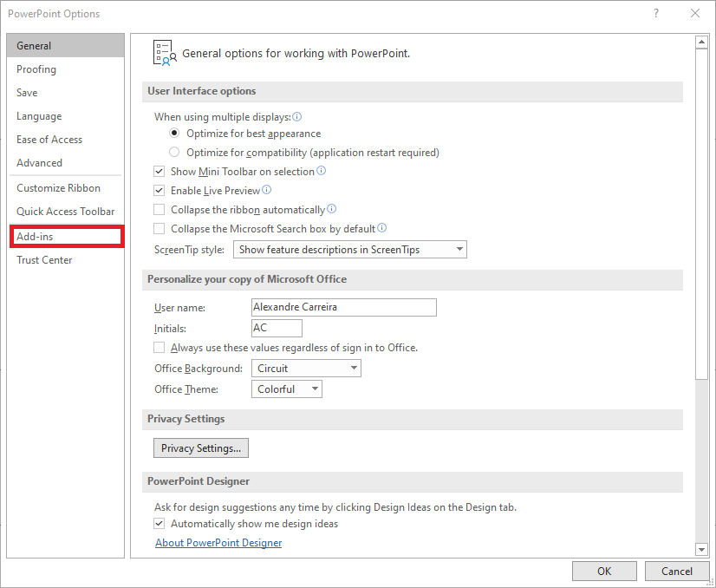
Task: Enable Collapse the ribbon automatically checkbox
Action: pos(159,210)
